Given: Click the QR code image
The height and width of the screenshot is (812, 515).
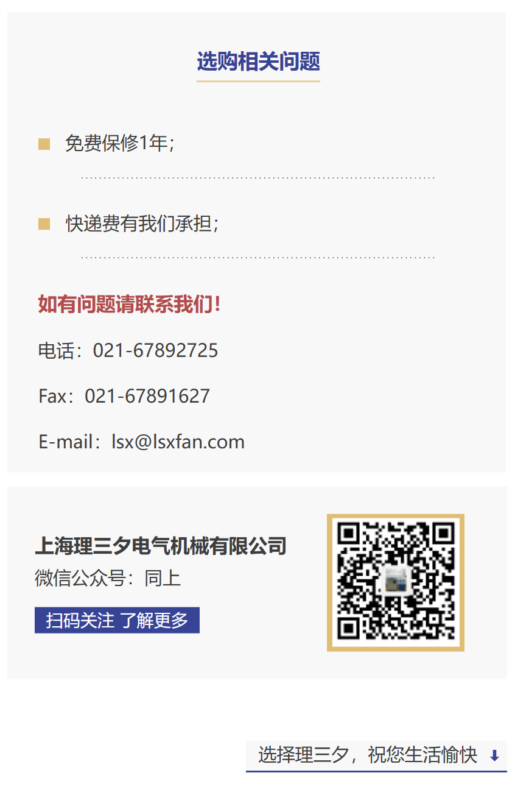Looking at the screenshot, I should pos(396,582).
